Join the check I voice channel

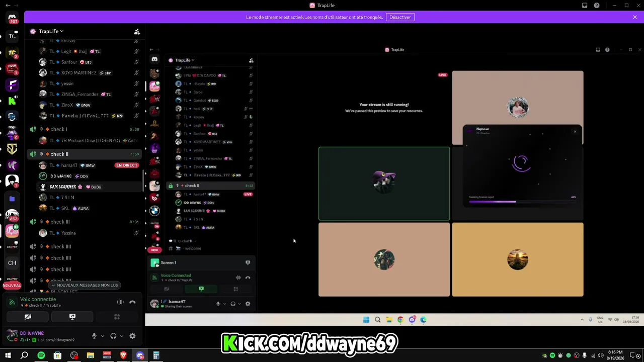[x=86, y=129]
